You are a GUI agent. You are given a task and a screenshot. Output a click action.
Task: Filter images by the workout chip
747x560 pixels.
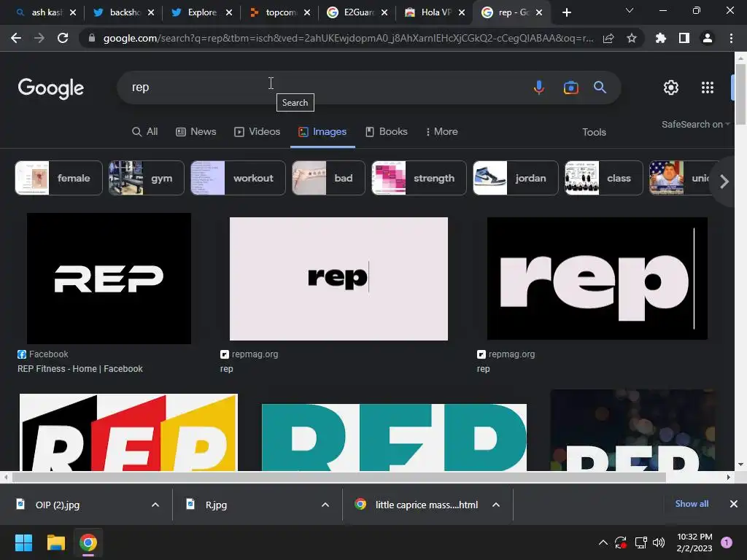pos(238,178)
